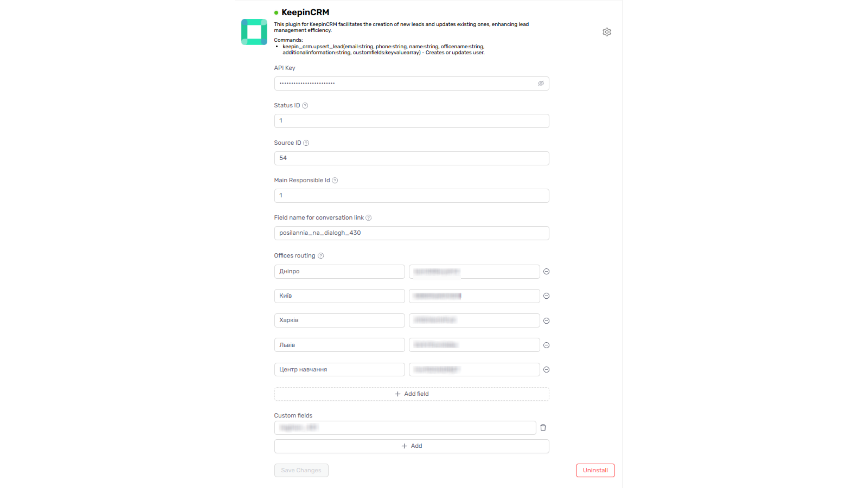Click the Add field button
868x488 pixels.
(x=411, y=393)
